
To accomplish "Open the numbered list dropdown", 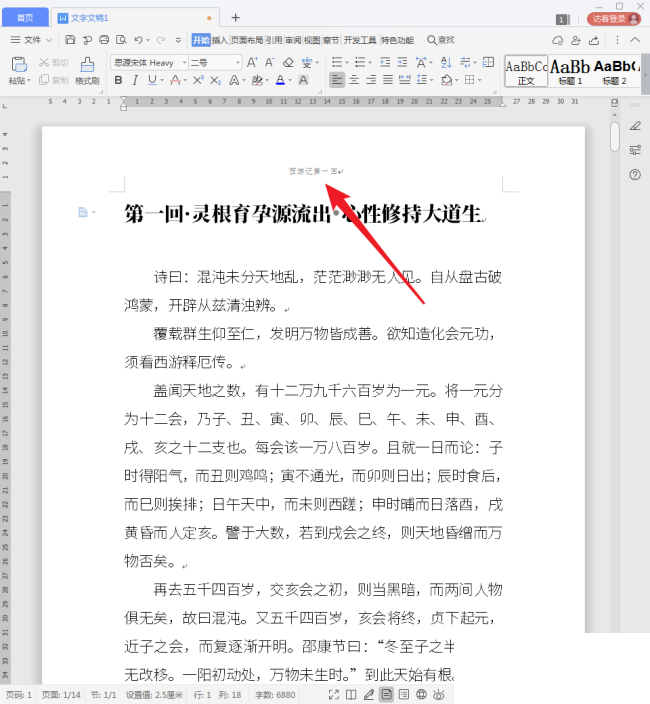I will 370,62.
